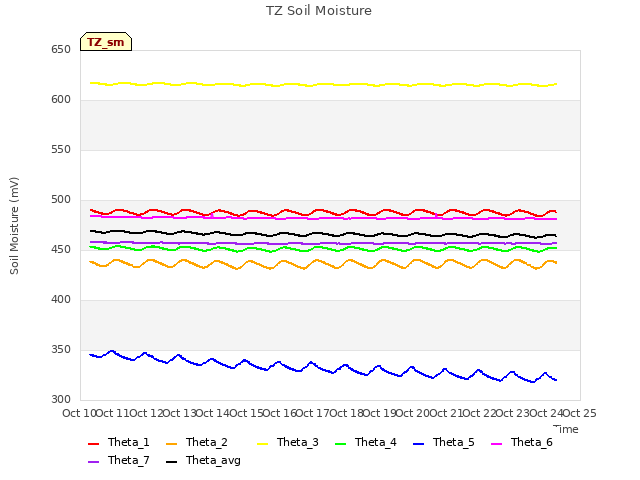Click the purple Theta_7 legend swatch
Image resolution: width=640 pixels, height=480 pixels.
93,462
